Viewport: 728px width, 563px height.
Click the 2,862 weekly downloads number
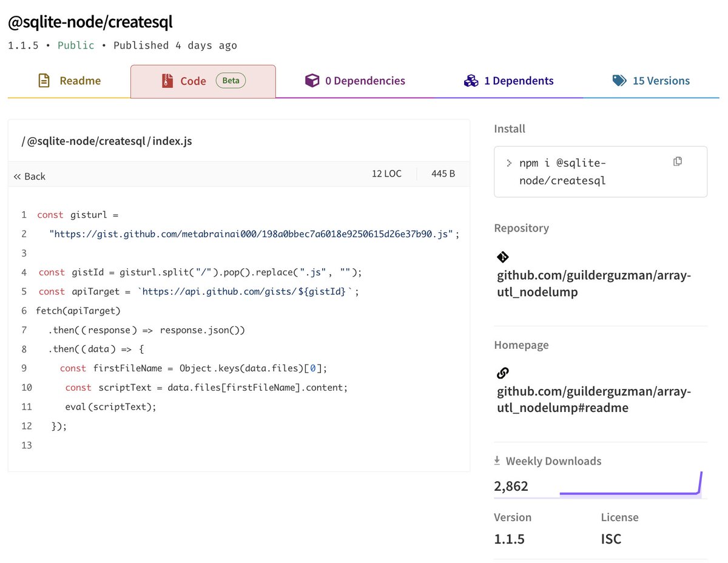tap(511, 486)
